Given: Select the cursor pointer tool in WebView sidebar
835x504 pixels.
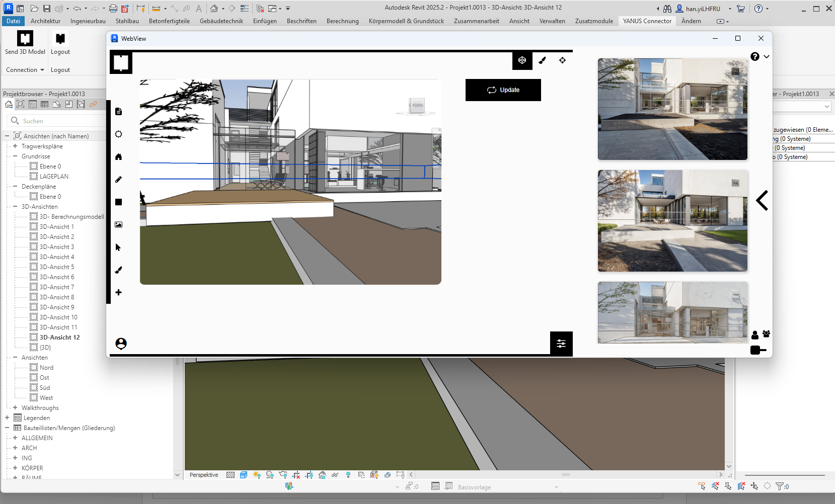Looking at the screenshot, I should point(119,247).
